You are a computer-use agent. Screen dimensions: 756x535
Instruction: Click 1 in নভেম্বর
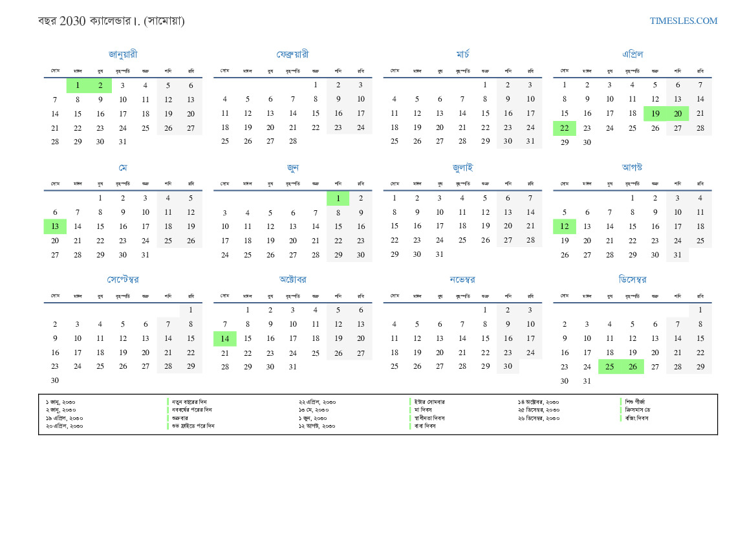pos(485,310)
